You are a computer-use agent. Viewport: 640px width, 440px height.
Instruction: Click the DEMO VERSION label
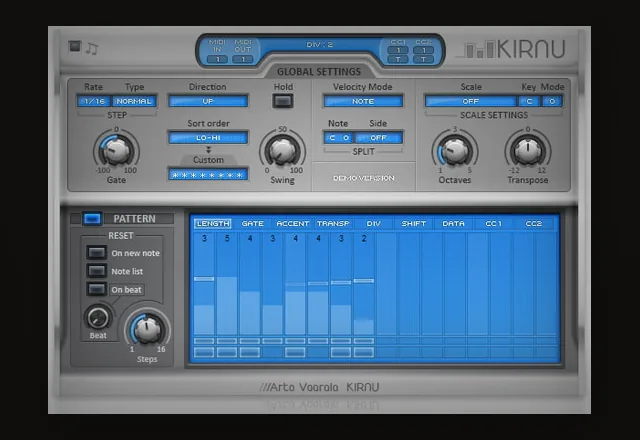pos(364,178)
